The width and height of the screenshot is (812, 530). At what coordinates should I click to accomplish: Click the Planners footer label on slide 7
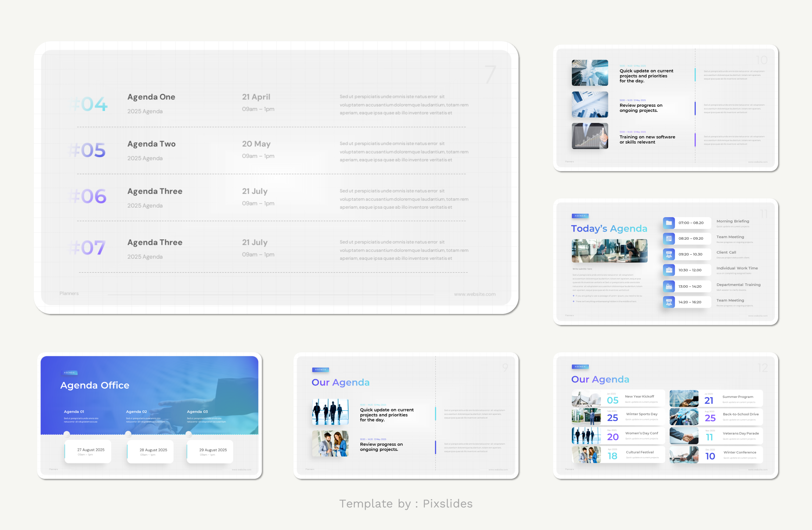[x=69, y=293]
